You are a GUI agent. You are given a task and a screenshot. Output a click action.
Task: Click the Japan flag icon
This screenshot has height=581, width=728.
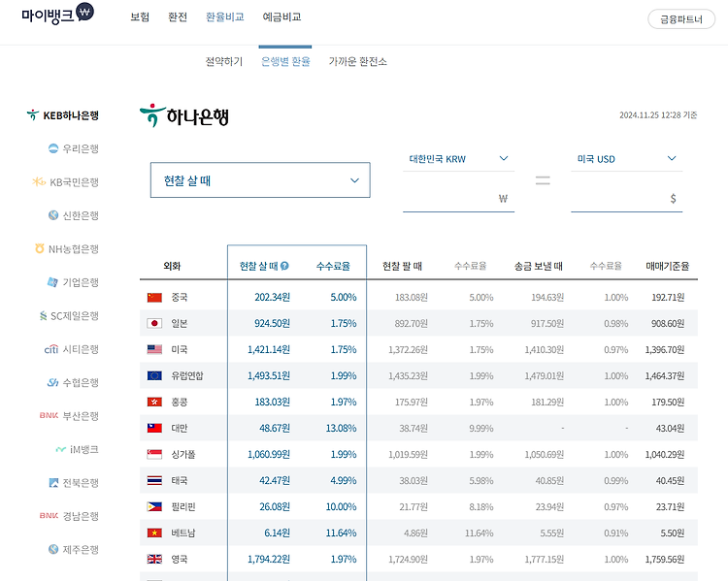pyautogui.click(x=154, y=323)
